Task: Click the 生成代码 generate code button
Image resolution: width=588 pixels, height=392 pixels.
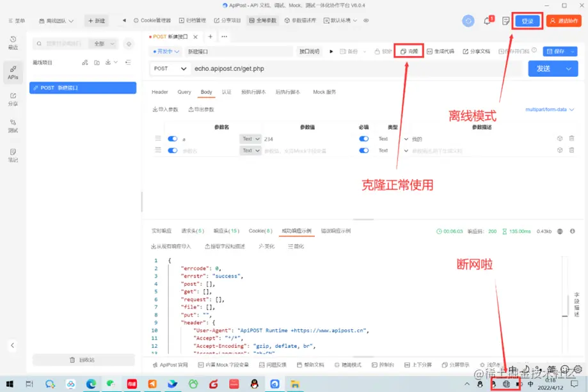Action: pyautogui.click(x=441, y=51)
